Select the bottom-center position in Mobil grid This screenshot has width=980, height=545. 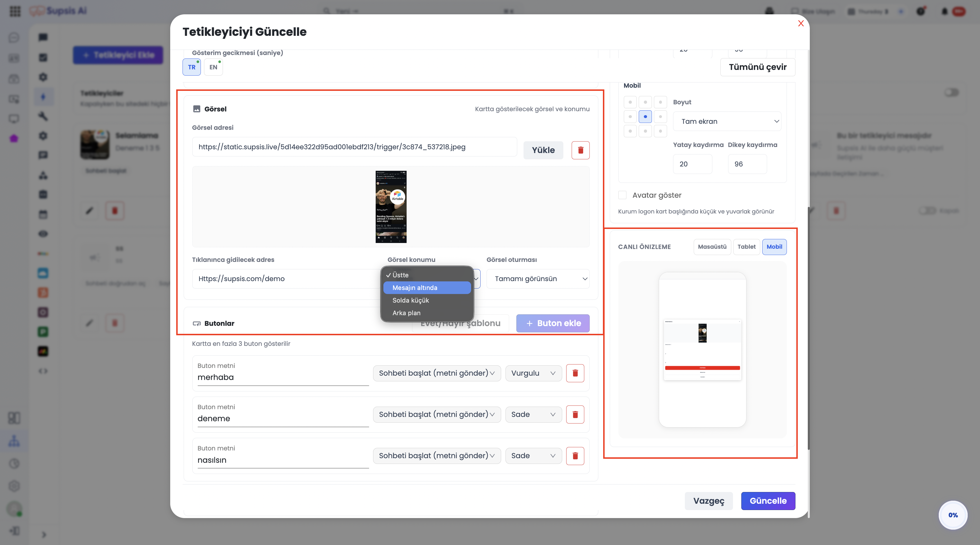click(645, 131)
